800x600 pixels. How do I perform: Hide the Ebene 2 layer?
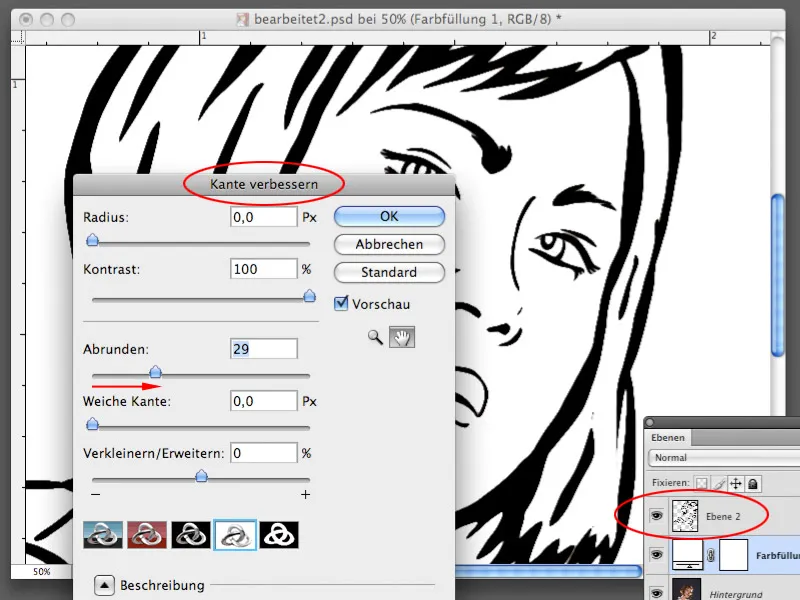[657, 516]
